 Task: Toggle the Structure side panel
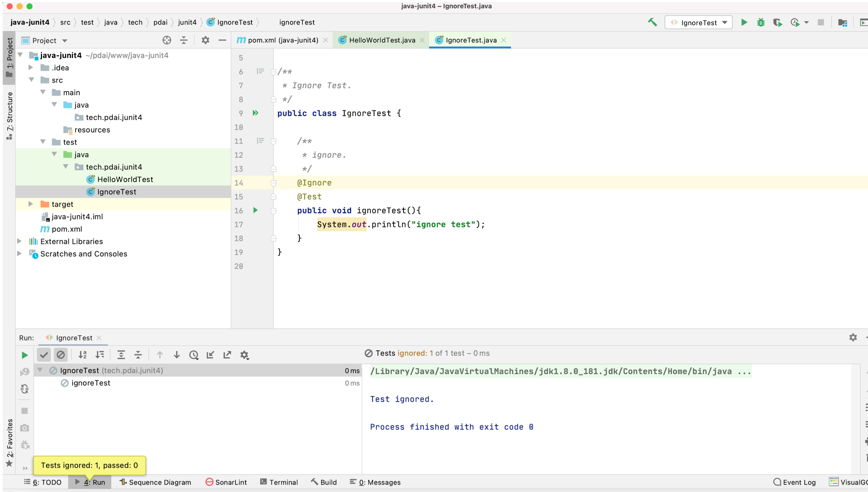click(x=9, y=115)
